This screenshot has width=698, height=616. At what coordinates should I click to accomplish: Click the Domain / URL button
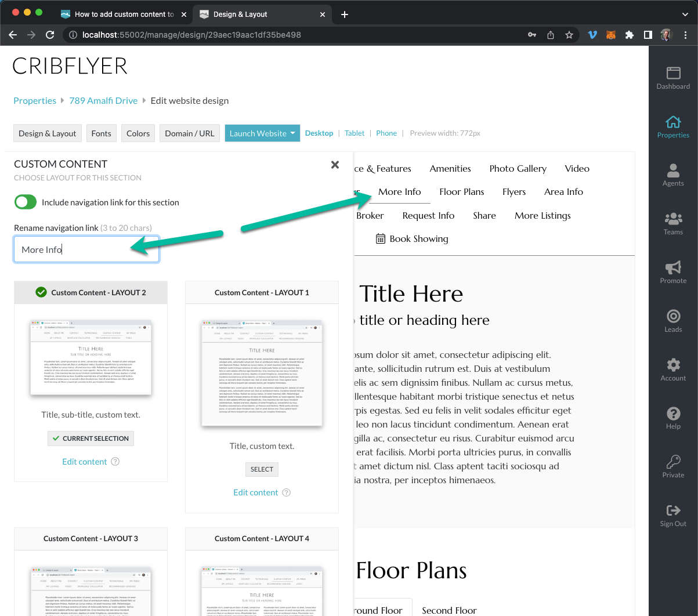click(190, 133)
